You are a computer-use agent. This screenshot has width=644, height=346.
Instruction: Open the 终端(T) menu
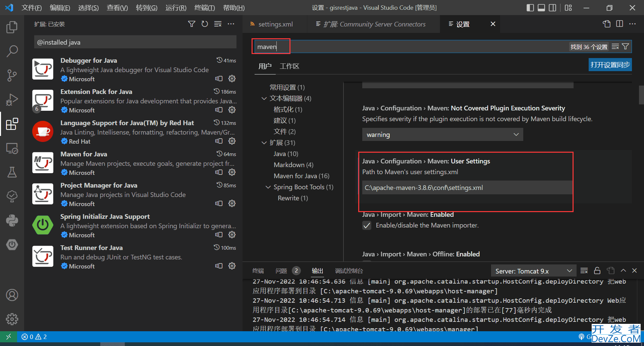tap(205, 8)
